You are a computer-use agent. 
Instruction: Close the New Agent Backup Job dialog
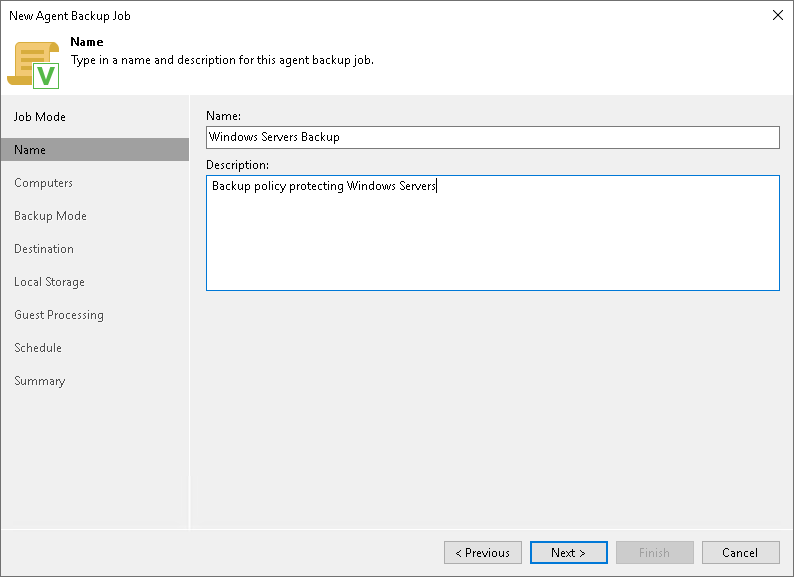pos(778,15)
